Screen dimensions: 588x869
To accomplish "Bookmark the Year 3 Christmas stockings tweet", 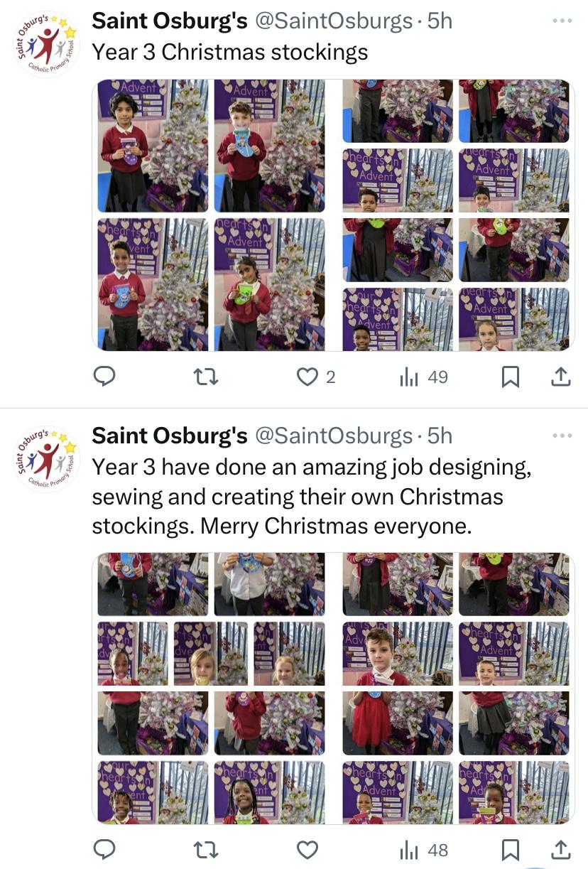I will click(x=510, y=377).
